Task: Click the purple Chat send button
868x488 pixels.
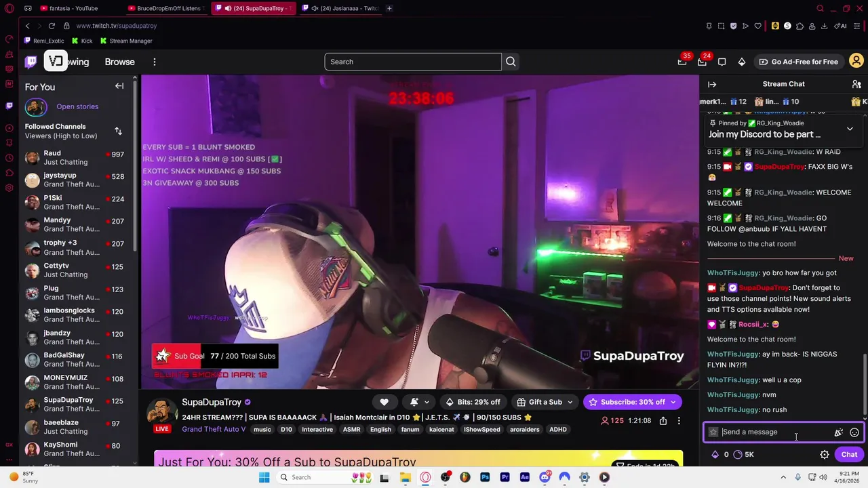Action: [x=849, y=455]
